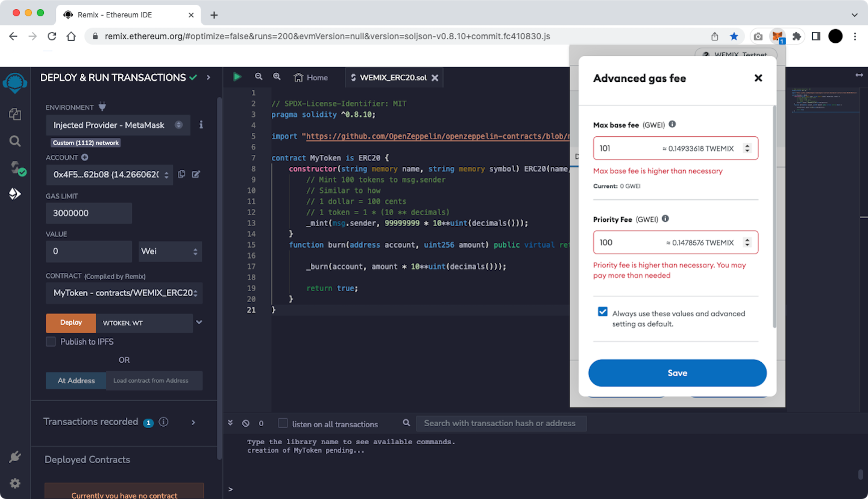868x499 pixels.
Task: Open Remix settings gear icon
Action: (15, 483)
